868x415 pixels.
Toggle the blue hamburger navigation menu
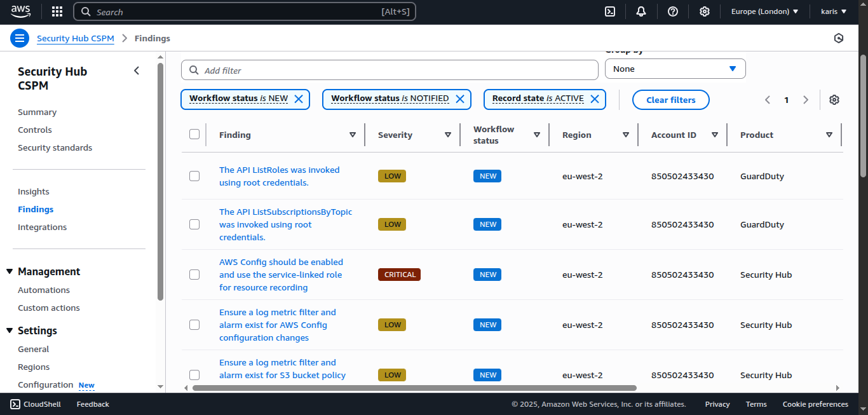pos(20,38)
